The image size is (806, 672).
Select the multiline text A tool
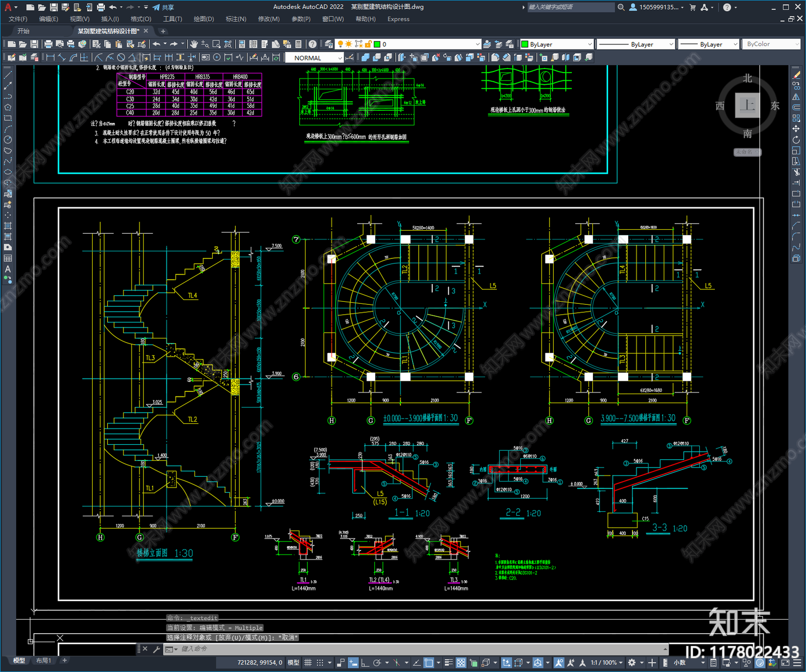pyautogui.click(x=8, y=269)
